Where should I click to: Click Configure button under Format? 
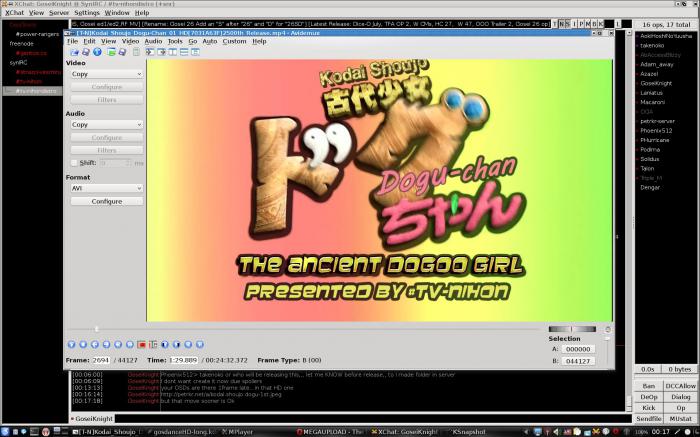[107, 201]
